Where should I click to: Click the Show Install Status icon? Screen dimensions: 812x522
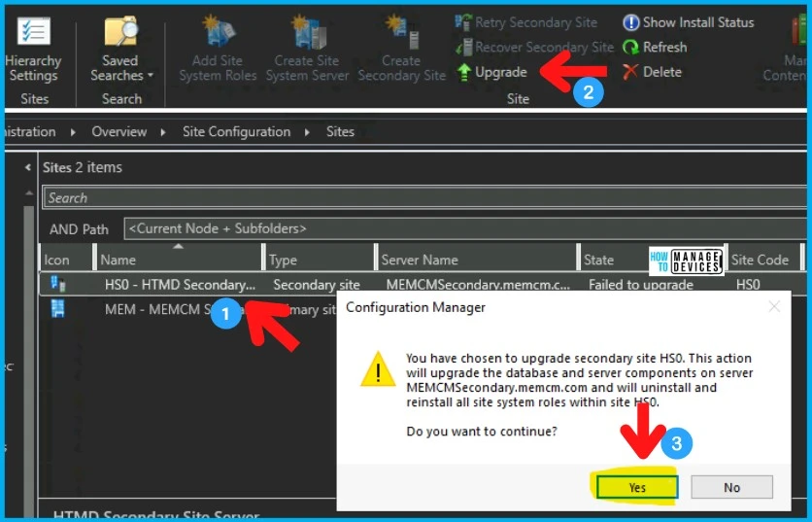(630, 22)
